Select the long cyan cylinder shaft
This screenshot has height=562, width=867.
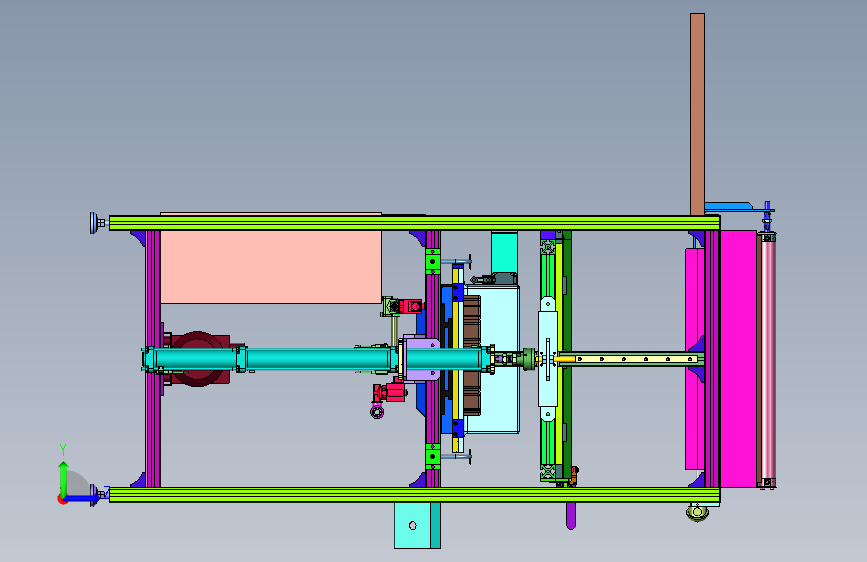318,358
